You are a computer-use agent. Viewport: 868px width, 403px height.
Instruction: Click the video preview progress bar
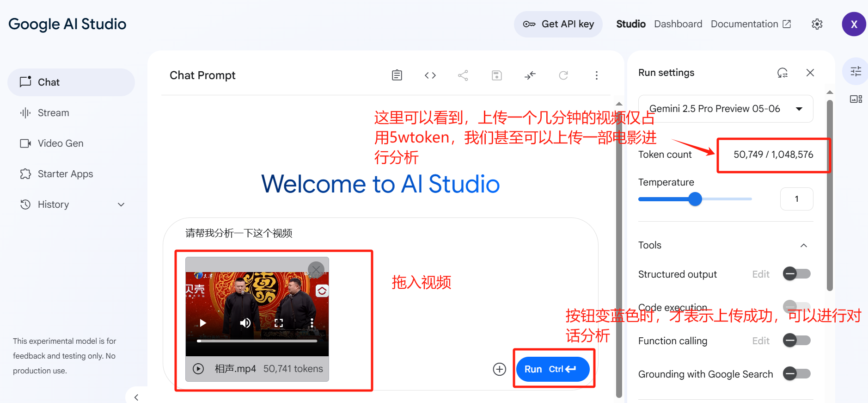[257, 341]
